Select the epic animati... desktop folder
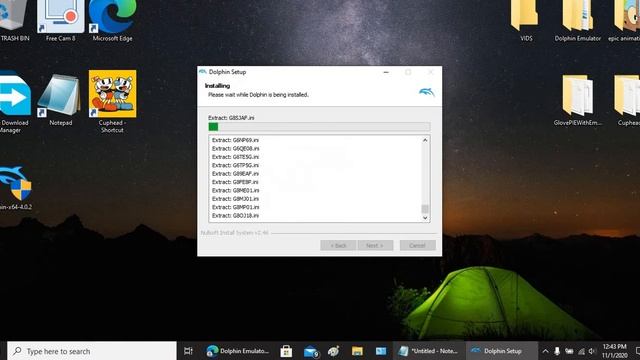Viewport: 640px width, 360px height. point(624,20)
